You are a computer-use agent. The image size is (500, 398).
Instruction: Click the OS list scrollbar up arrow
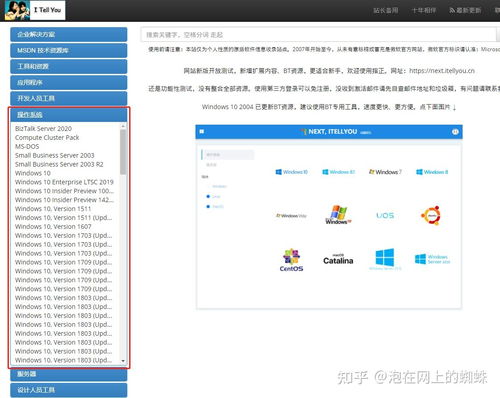(123, 126)
